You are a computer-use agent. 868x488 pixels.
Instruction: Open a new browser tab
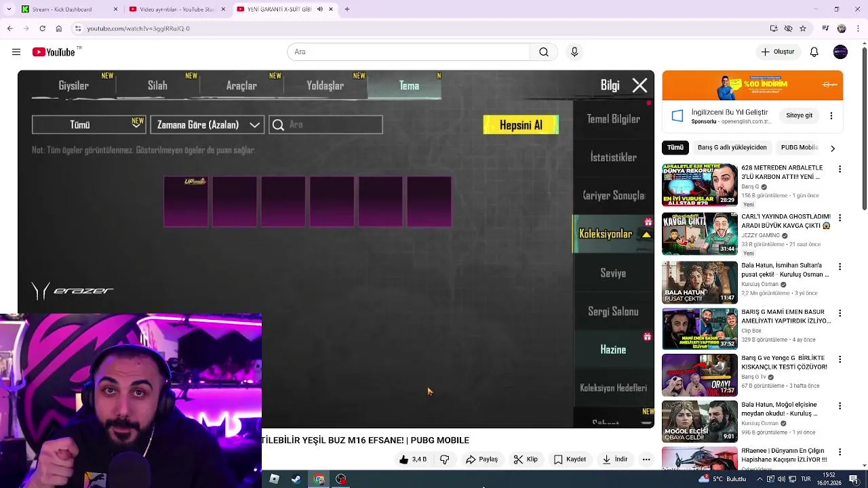[x=347, y=9]
